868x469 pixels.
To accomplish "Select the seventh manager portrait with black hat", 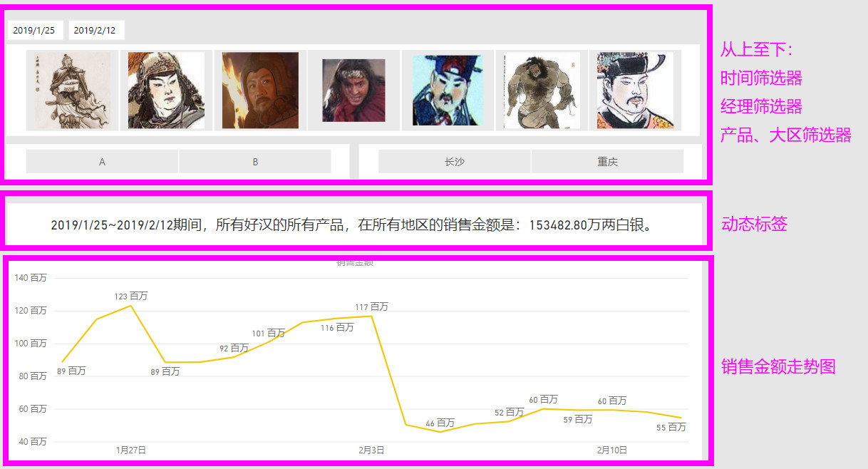I will click(x=635, y=91).
